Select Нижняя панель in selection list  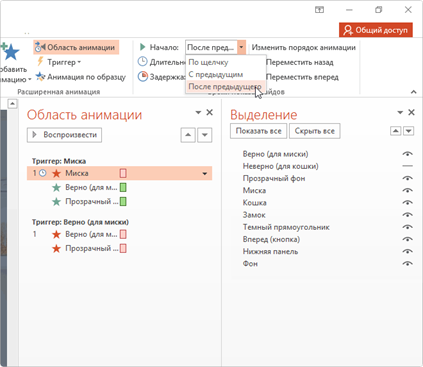click(x=270, y=251)
